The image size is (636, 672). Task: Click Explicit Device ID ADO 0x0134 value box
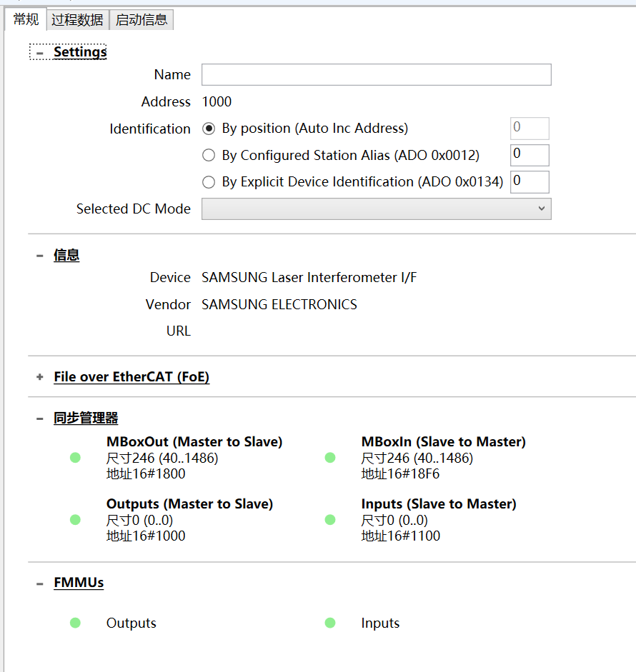point(530,182)
